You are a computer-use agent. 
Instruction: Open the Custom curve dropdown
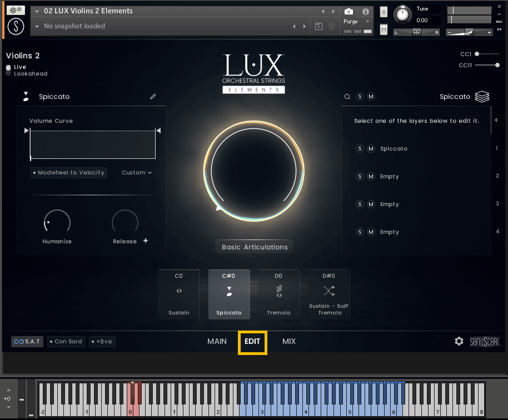point(136,172)
